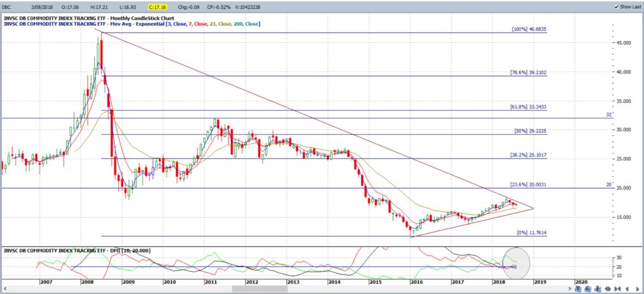Click the [61.8%] 33.3433 Fibonacci label

tap(528, 107)
